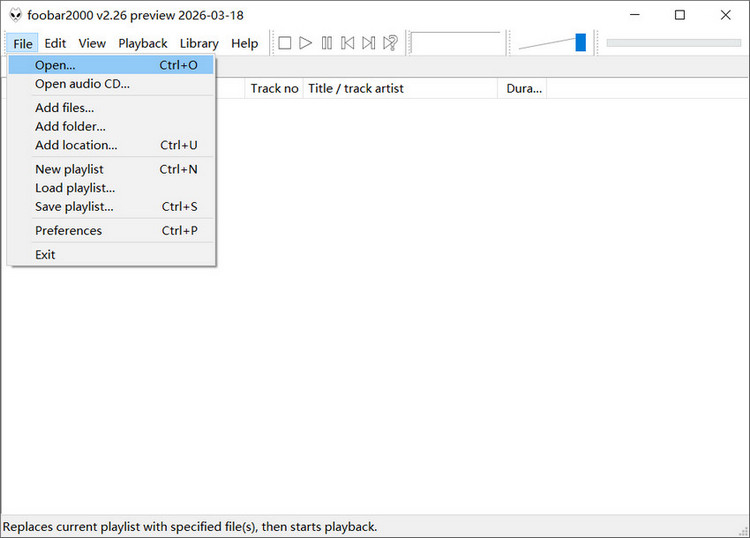The width and height of the screenshot is (750, 538).
Task: Choose Add files... menu entry
Action: 111,108
